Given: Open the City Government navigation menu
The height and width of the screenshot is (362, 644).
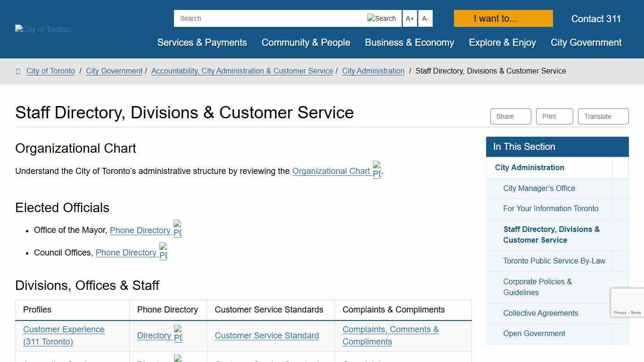Looking at the screenshot, I should coord(586,42).
